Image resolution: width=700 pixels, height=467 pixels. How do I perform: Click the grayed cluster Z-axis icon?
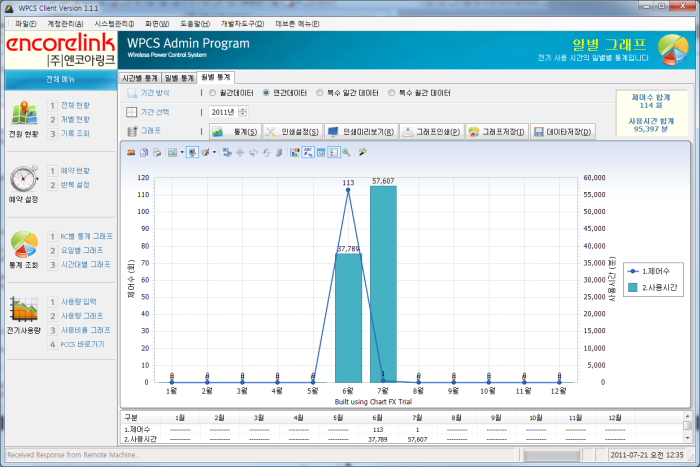[279, 153]
